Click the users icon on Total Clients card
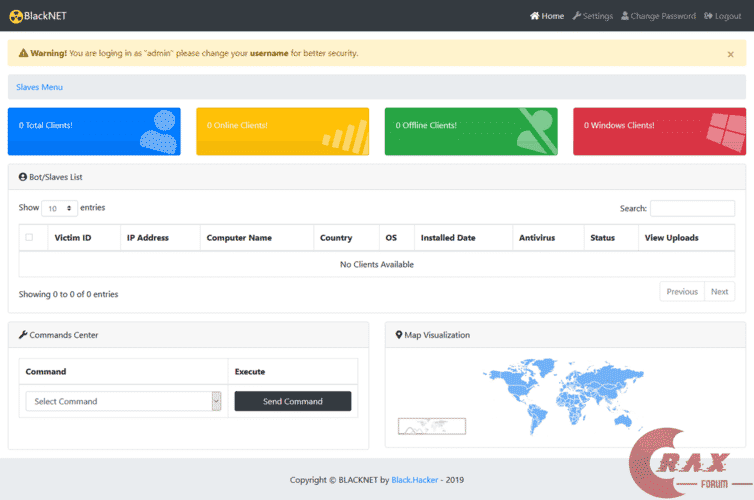Screen dimensions: 754x500 tap(157, 131)
